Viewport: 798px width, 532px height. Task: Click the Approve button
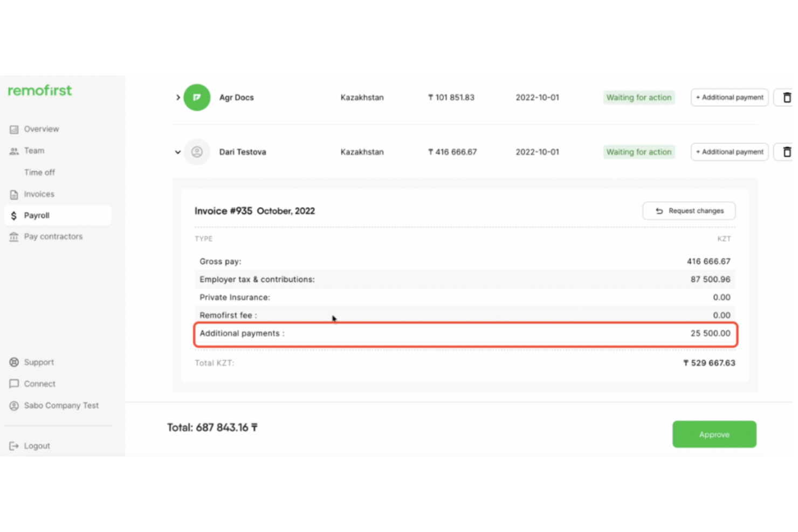tap(714, 434)
